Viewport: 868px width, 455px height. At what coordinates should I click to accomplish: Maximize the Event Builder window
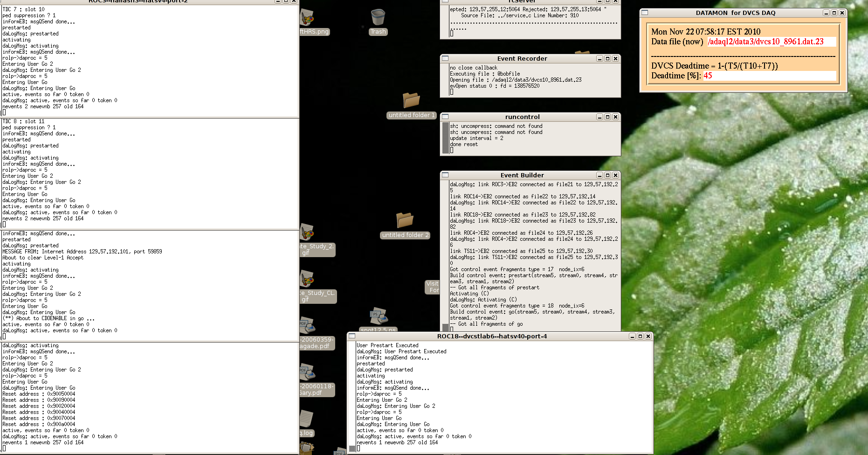tap(607, 175)
